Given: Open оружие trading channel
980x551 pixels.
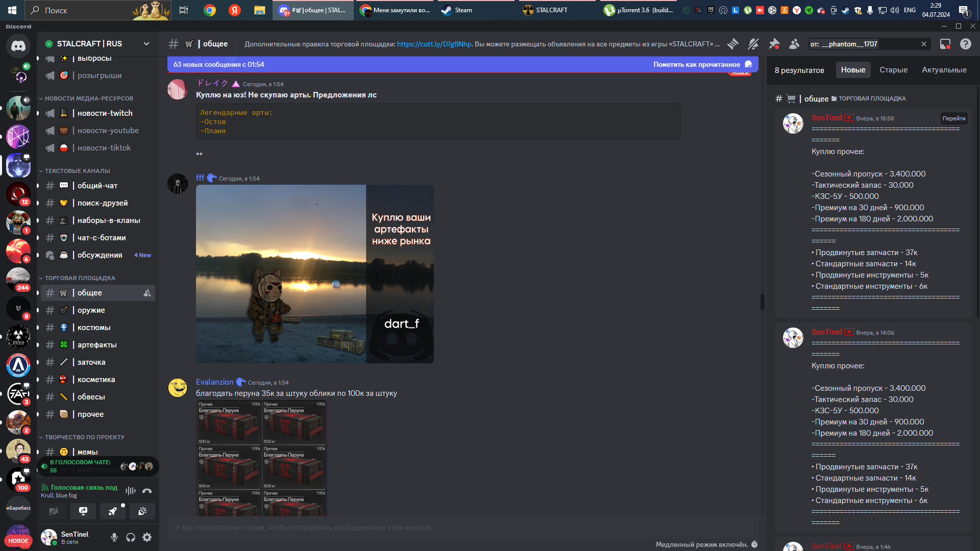Looking at the screenshot, I should tap(98, 310).
